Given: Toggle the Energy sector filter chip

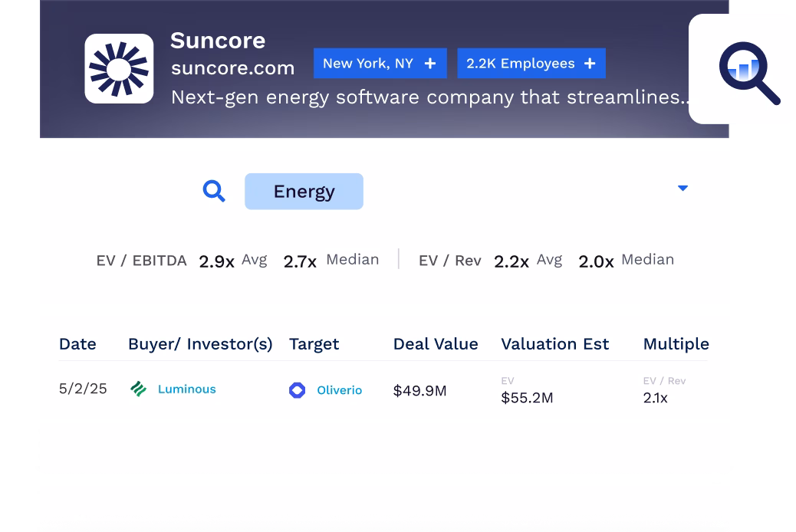Looking at the screenshot, I should [304, 191].
